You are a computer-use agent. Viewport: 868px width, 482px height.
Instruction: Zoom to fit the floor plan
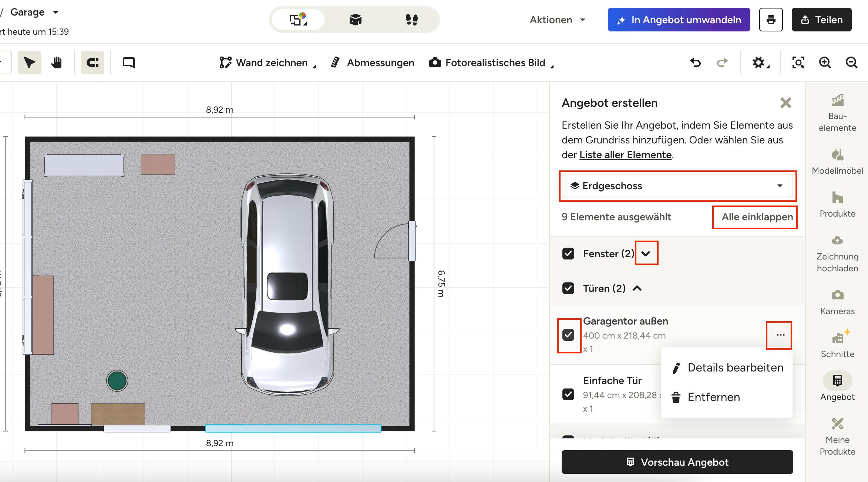point(798,62)
